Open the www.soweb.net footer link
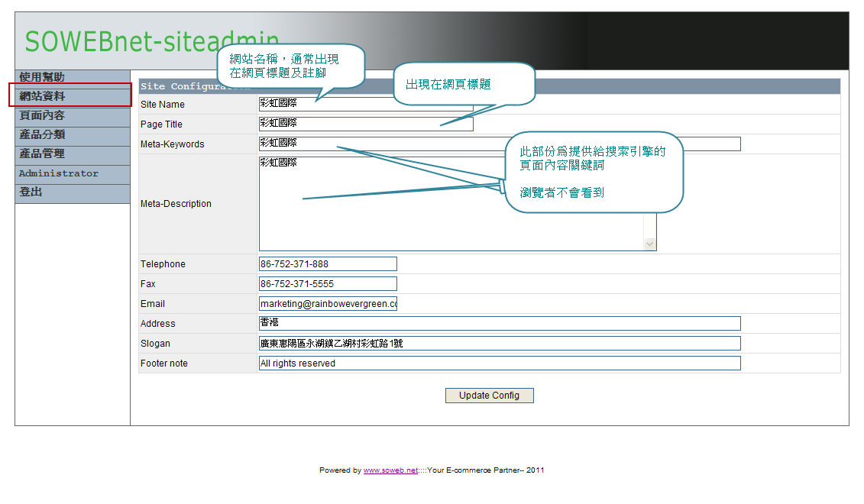The image size is (864, 504). (390, 470)
